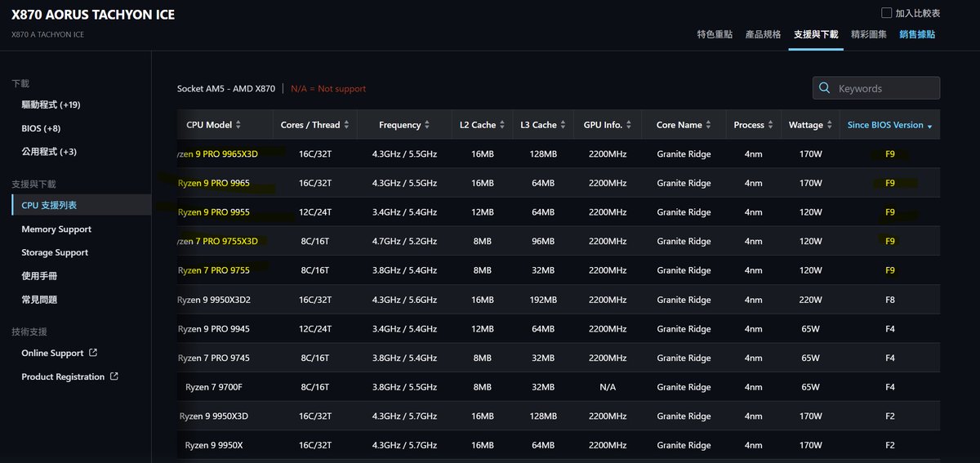Click Socket AM5 - AMD X870 label
The height and width of the screenshot is (463, 980).
[226, 88]
